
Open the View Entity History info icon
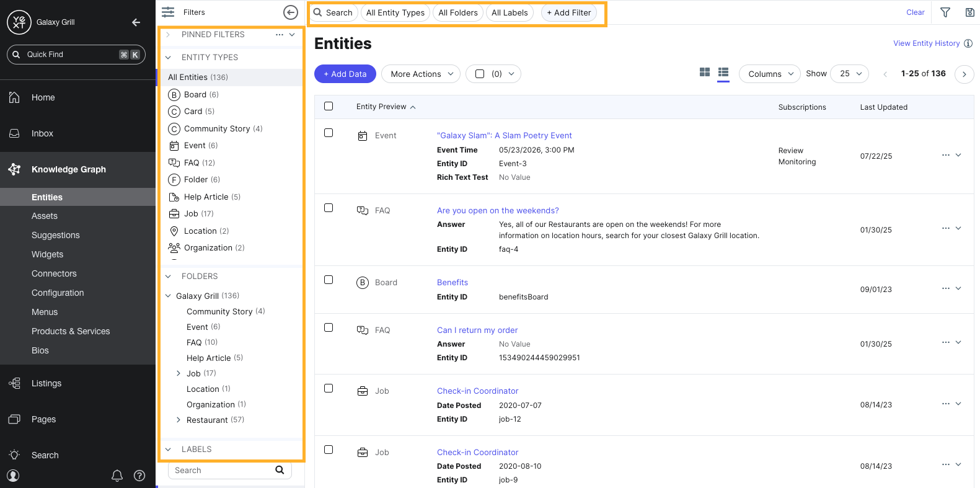coord(968,43)
